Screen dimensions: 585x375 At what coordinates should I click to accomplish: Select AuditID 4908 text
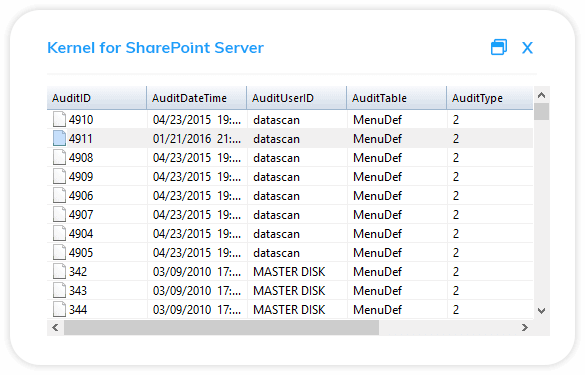[81, 158]
